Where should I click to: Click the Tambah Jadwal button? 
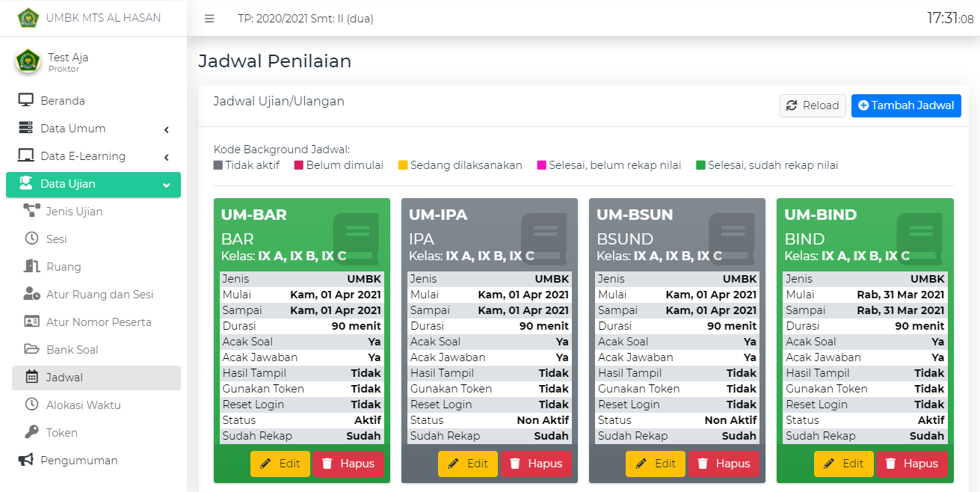pyautogui.click(x=905, y=105)
